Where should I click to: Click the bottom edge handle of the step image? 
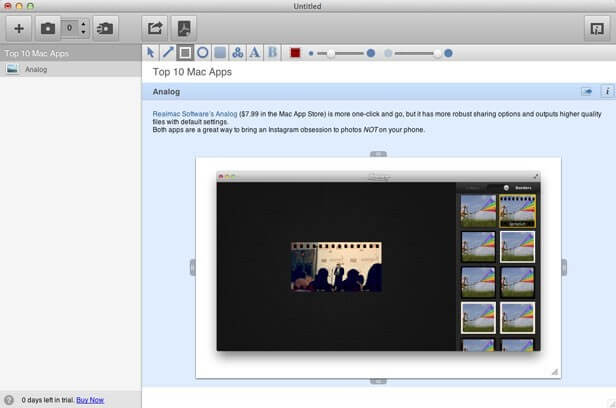tap(378, 381)
